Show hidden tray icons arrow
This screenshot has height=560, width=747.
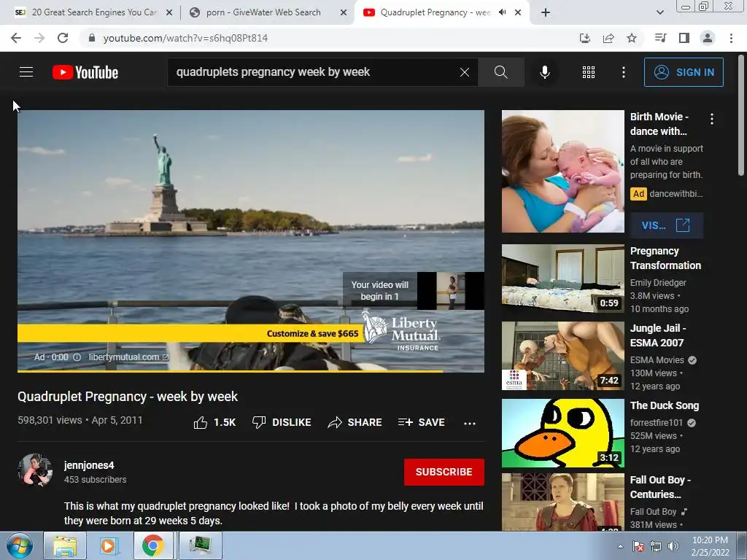(620, 546)
